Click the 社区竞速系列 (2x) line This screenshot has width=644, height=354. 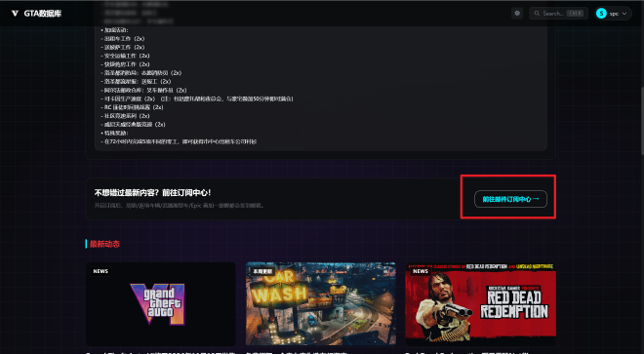[x=125, y=116]
